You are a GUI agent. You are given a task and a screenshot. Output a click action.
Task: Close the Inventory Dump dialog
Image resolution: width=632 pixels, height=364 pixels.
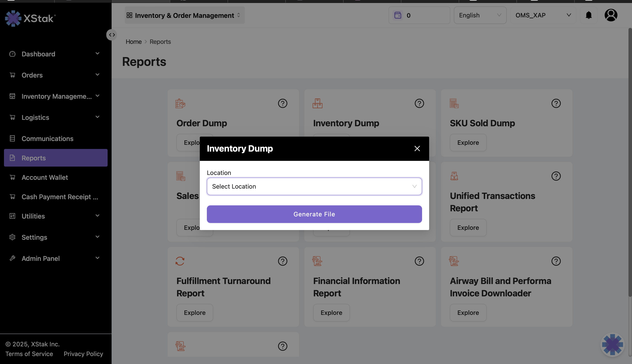point(417,149)
